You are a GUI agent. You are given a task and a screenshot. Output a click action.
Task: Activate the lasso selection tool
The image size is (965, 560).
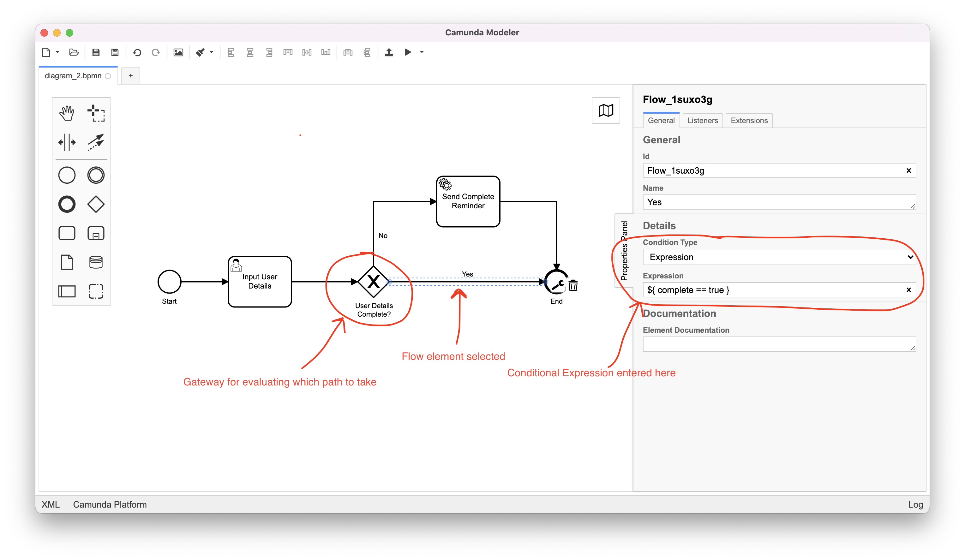coord(96,113)
